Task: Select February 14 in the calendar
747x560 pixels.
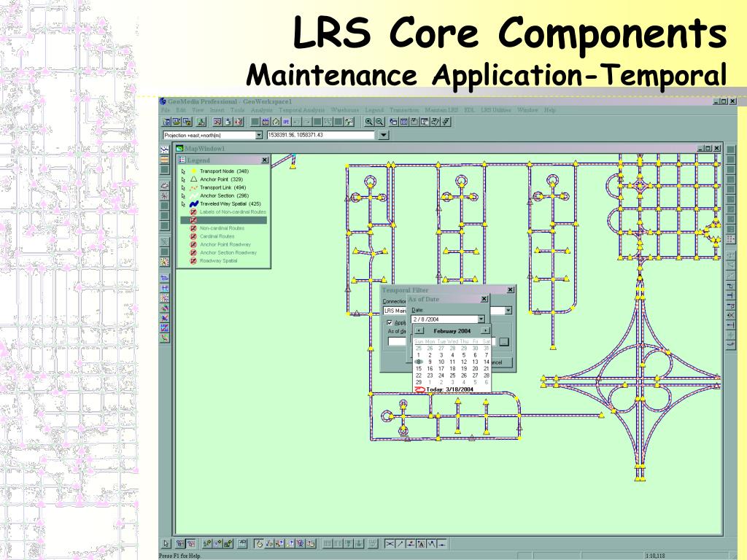Action: pos(486,362)
